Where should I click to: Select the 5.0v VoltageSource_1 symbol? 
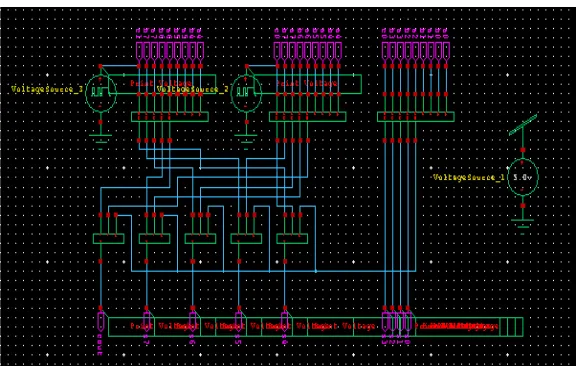pyautogui.click(x=523, y=177)
